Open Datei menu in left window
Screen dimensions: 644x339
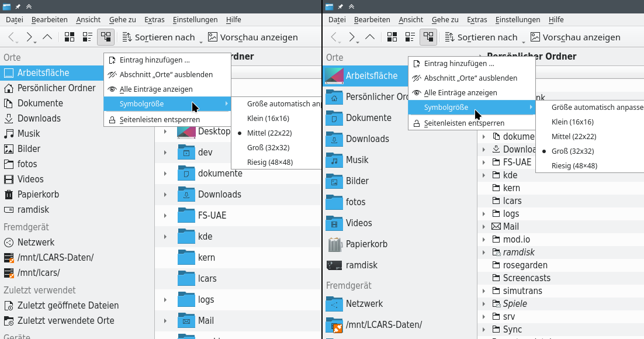pyautogui.click(x=15, y=20)
